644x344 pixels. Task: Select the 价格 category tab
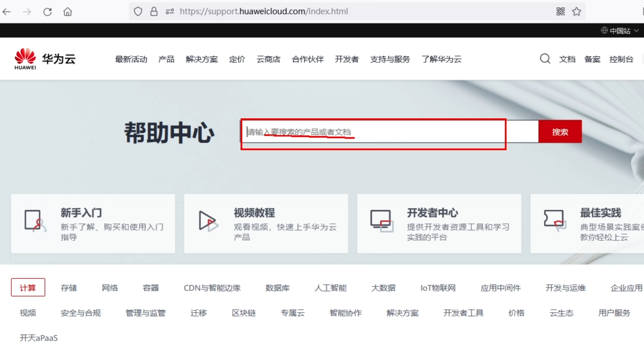pyautogui.click(x=516, y=313)
